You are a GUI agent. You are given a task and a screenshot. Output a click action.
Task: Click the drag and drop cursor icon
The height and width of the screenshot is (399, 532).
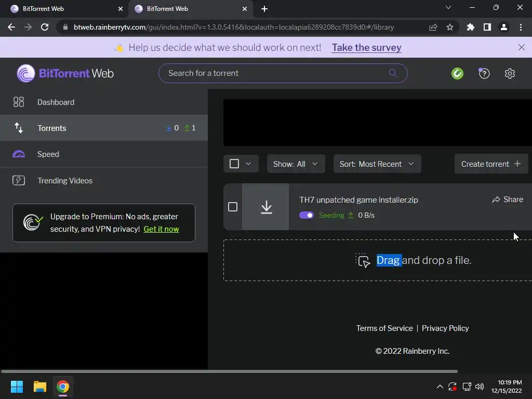(x=363, y=261)
